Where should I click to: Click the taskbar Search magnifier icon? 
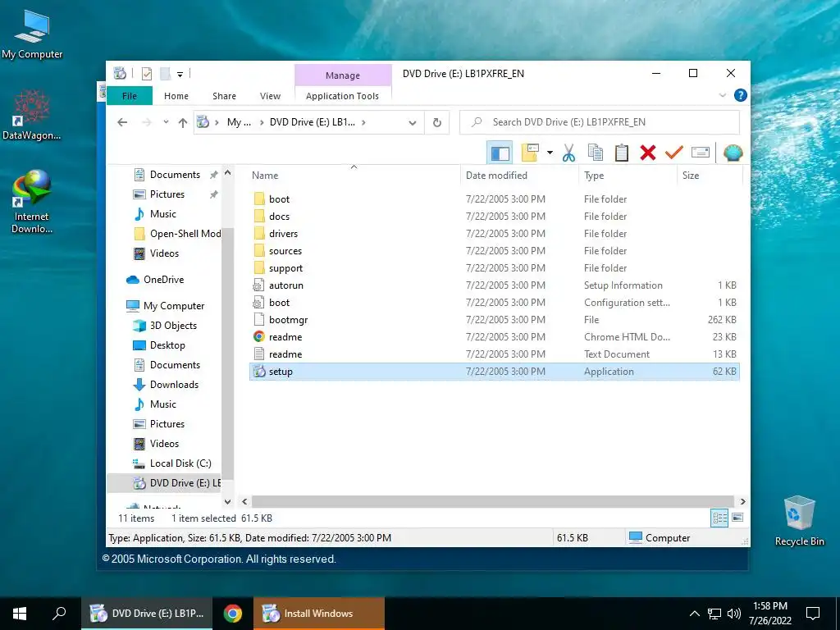coord(59,614)
